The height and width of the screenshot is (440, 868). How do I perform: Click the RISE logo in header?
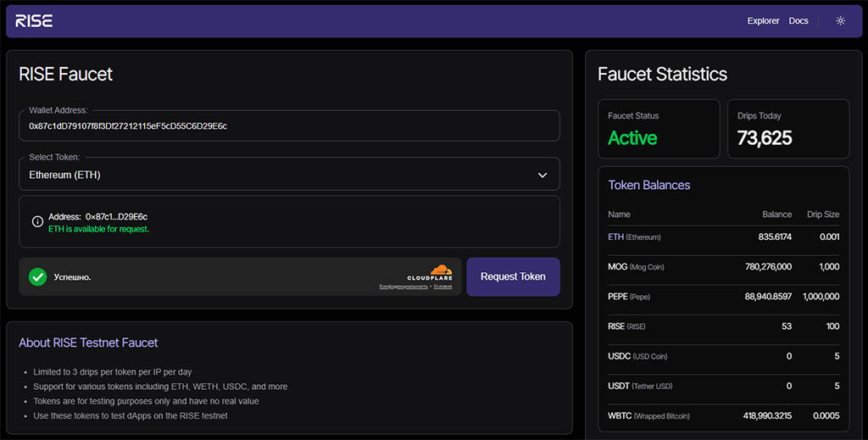tap(34, 21)
